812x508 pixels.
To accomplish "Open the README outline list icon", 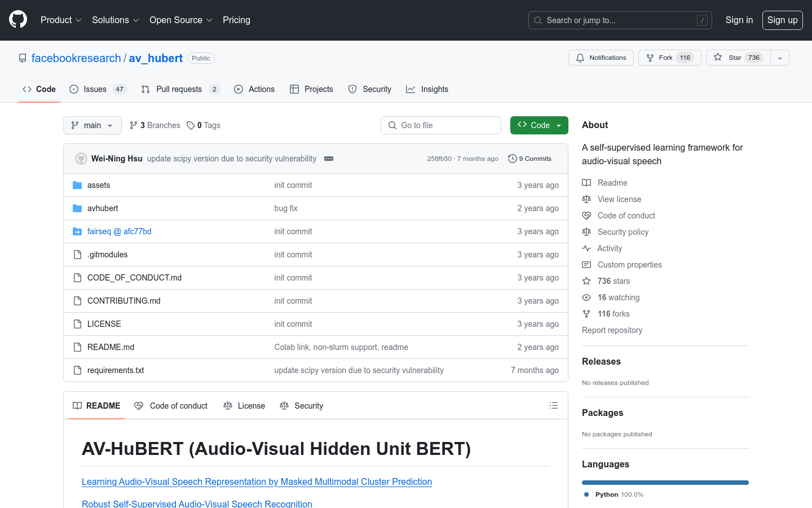I will point(554,405).
